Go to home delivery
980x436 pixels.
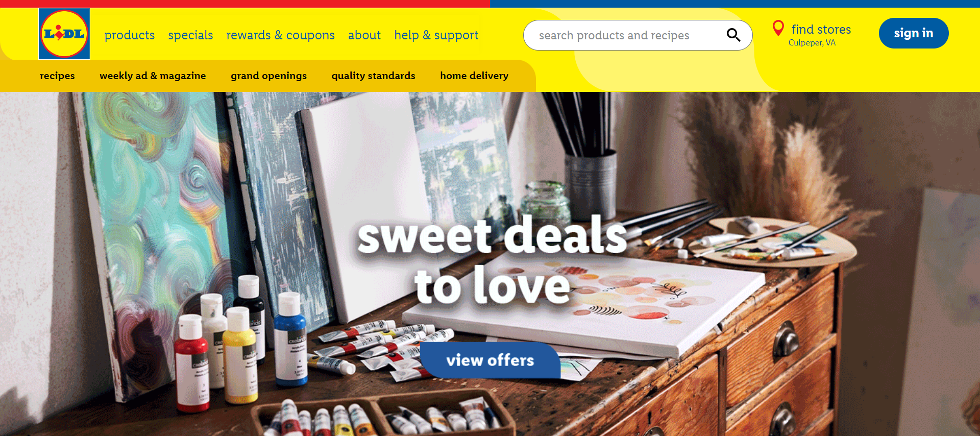474,76
